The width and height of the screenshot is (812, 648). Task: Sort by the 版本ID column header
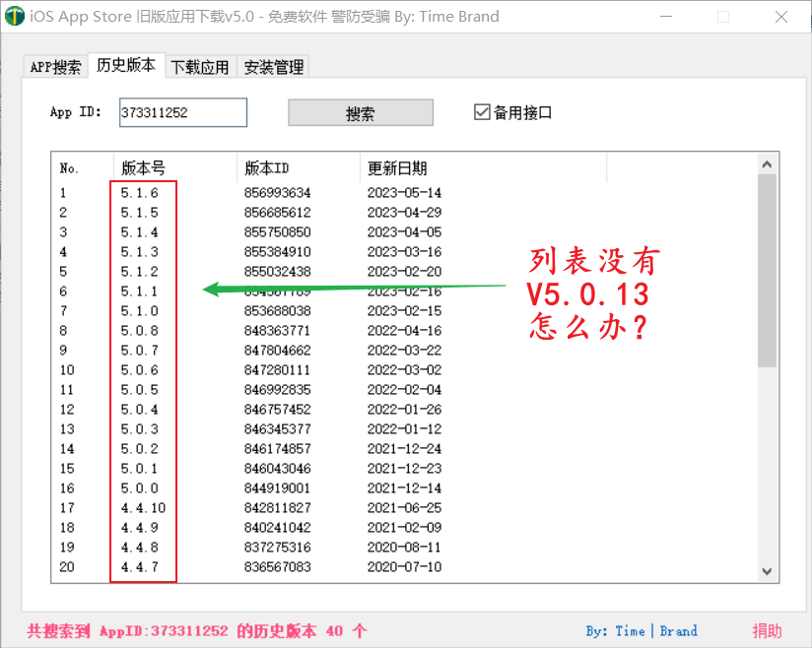[x=299, y=168]
